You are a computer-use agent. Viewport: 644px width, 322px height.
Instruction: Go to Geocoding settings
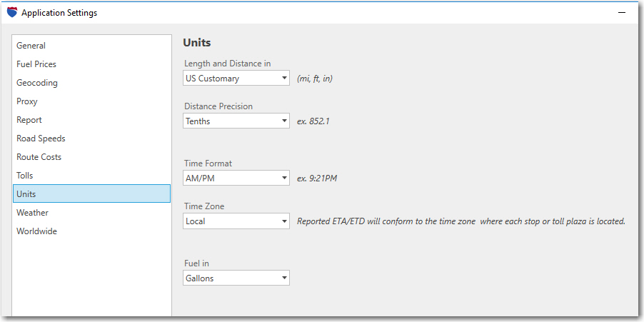[x=37, y=83]
